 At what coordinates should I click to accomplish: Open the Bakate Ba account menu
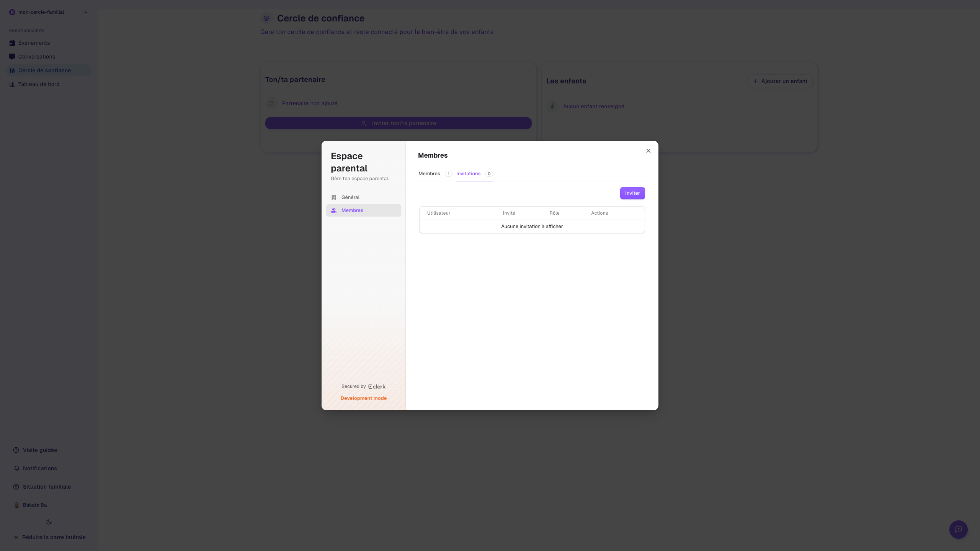(x=34, y=505)
